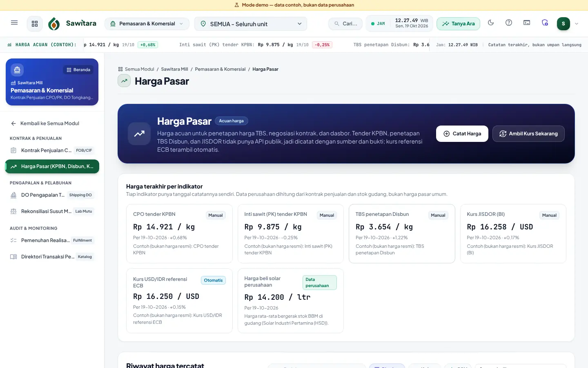The height and width of the screenshot is (368, 588).
Task: Open Kontrak Penjualan sidebar item
Action: 52,150
